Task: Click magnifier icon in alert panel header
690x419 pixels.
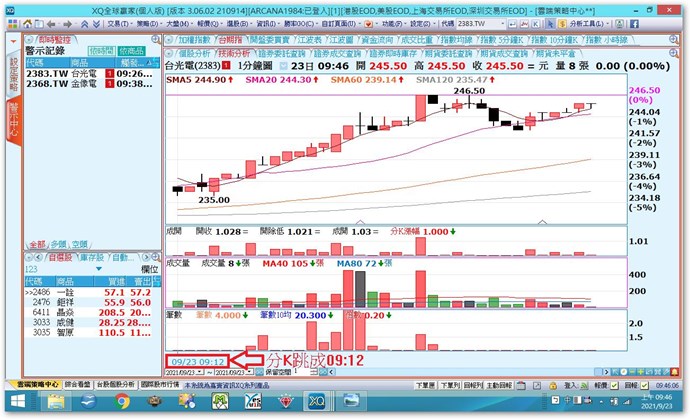Action: [156, 39]
